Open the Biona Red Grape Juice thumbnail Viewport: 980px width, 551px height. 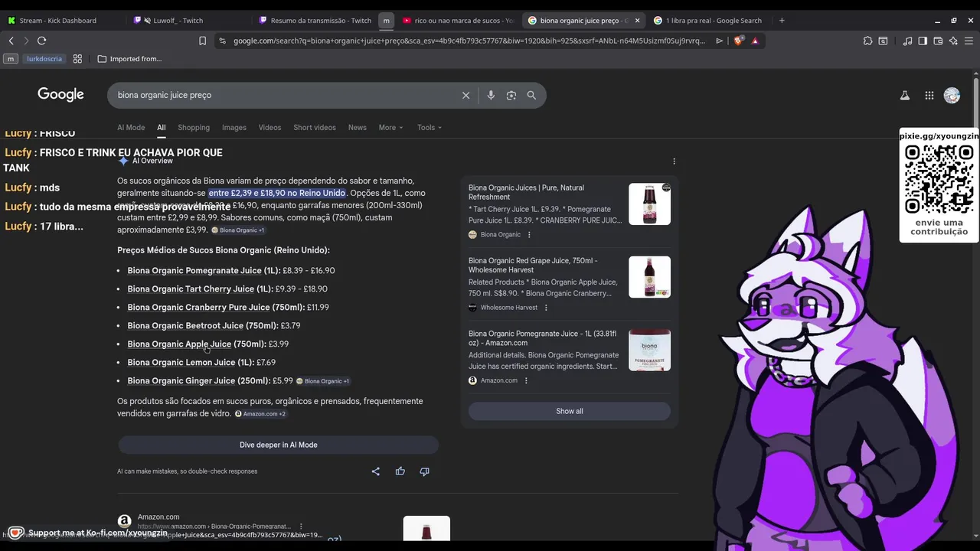(x=649, y=277)
